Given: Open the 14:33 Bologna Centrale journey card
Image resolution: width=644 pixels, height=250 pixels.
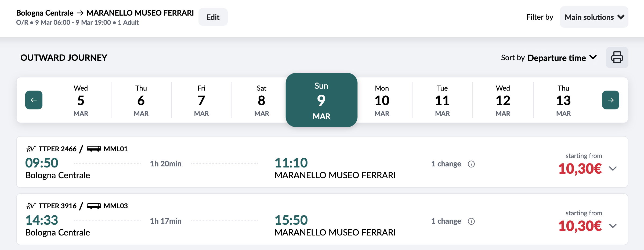Looking at the screenshot, I should [x=322, y=219].
